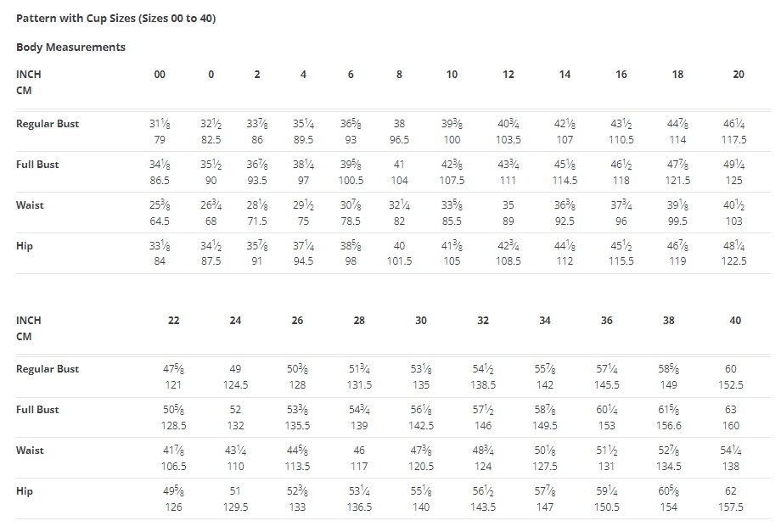This screenshot has width=781, height=532.
Task: Select the size 22 column header
Action: coord(173,321)
